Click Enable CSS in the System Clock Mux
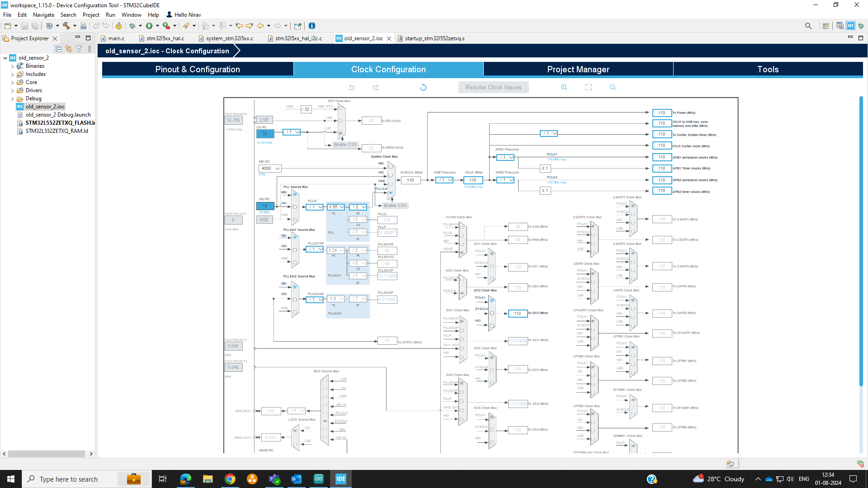This screenshot has height=488, width=868. (x=394, y=205)
